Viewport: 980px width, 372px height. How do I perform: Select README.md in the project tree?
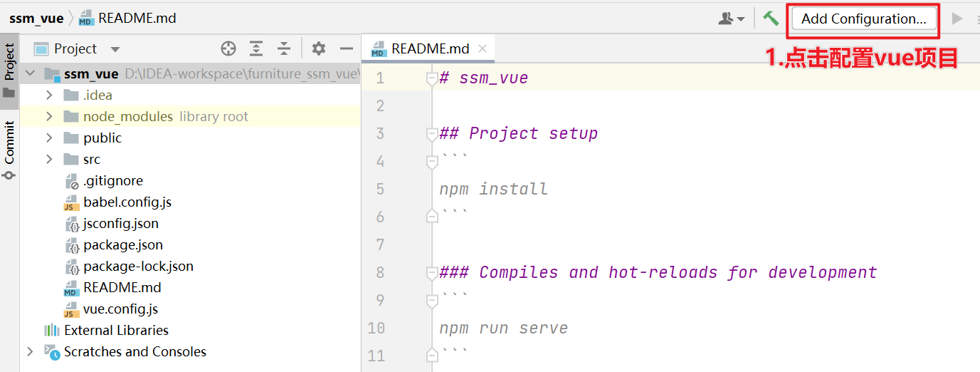coord(122,287)
